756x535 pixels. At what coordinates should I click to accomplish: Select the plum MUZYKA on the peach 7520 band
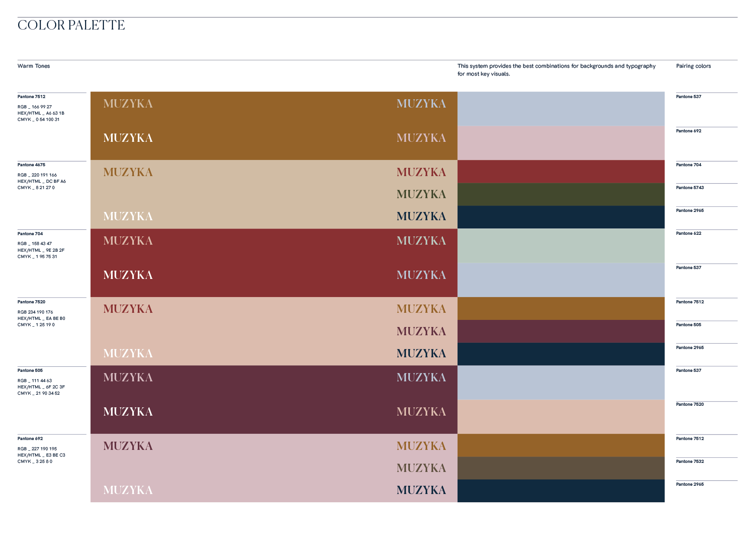click(421, 331)
